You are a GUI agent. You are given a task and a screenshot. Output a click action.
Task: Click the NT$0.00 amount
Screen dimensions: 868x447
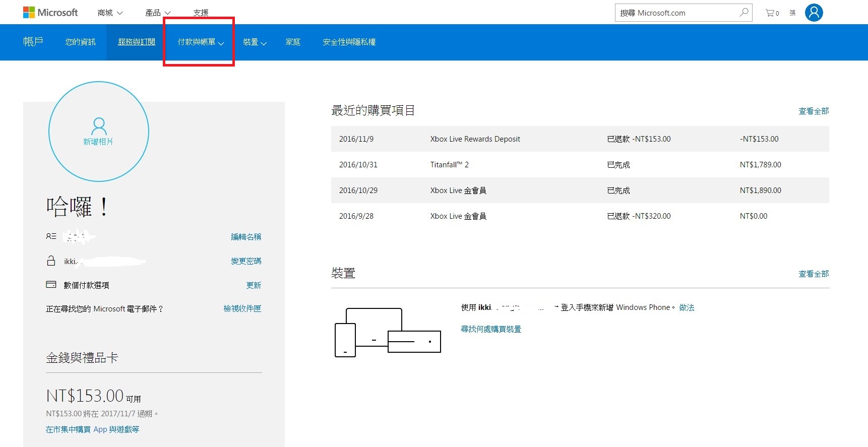(754, 216)
